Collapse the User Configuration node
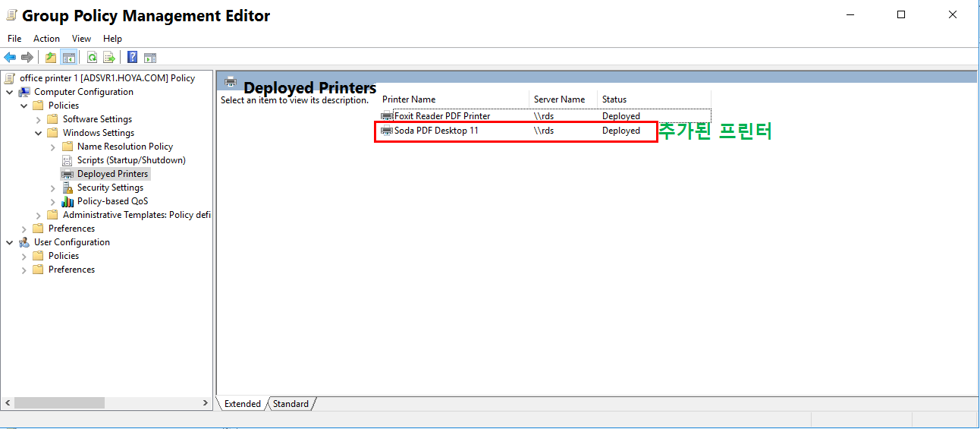This screenshot has height=429, width=980. (10, 242)
